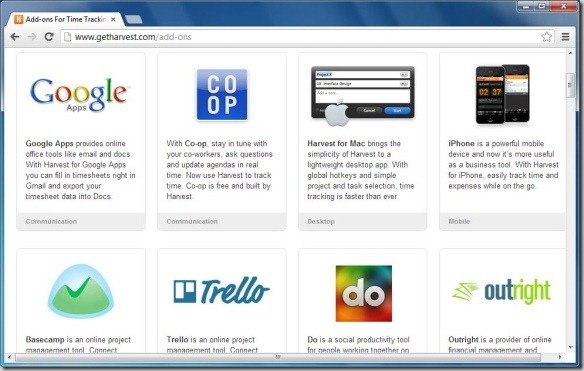Focus the getharvest.com address bar
584x371 pixels.
point(302,37)
